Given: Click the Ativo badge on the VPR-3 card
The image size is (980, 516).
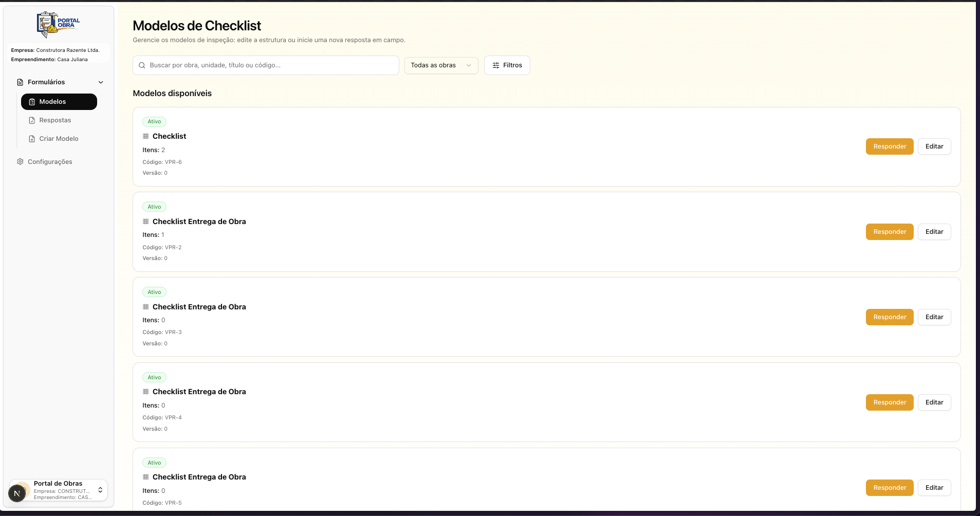Looking at the screenshot, I should click(154, 292).
